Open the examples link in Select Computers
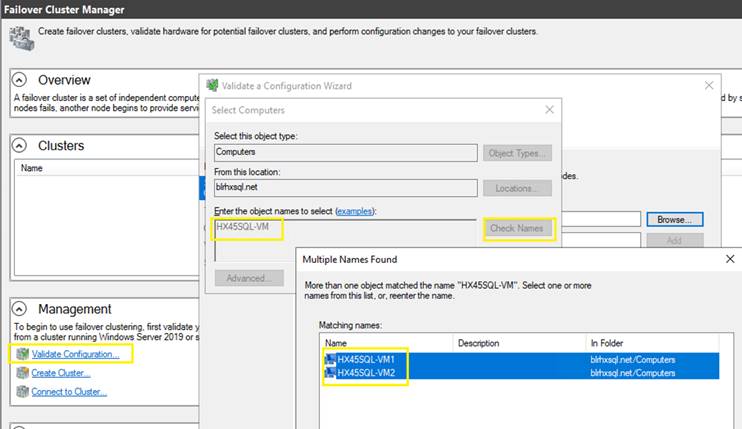This screenshot has width=742, height=429. click(354, 211)
